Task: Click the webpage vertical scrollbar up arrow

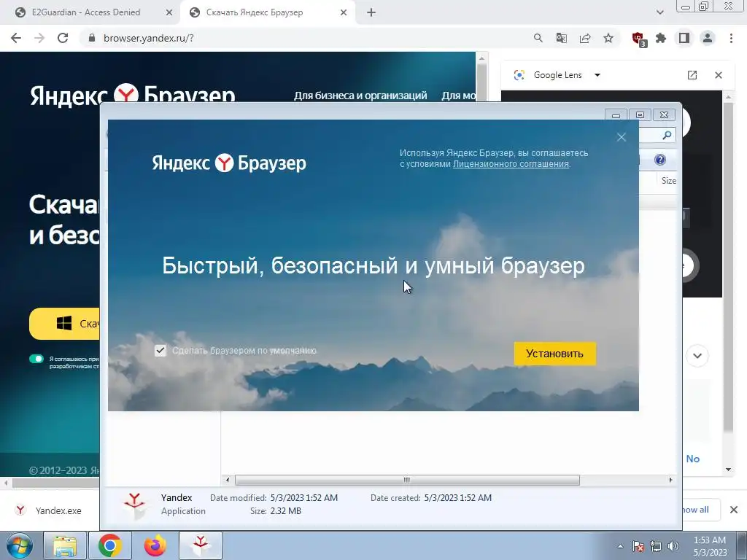Action: click(x=481, y=58)
